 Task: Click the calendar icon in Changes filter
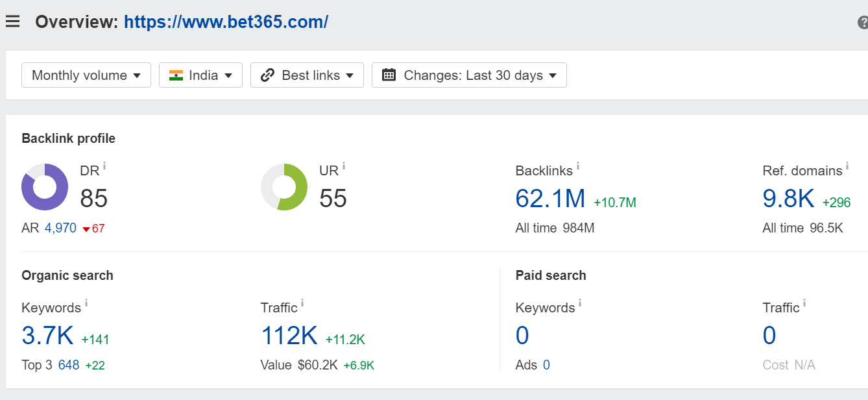coord(389,75)
